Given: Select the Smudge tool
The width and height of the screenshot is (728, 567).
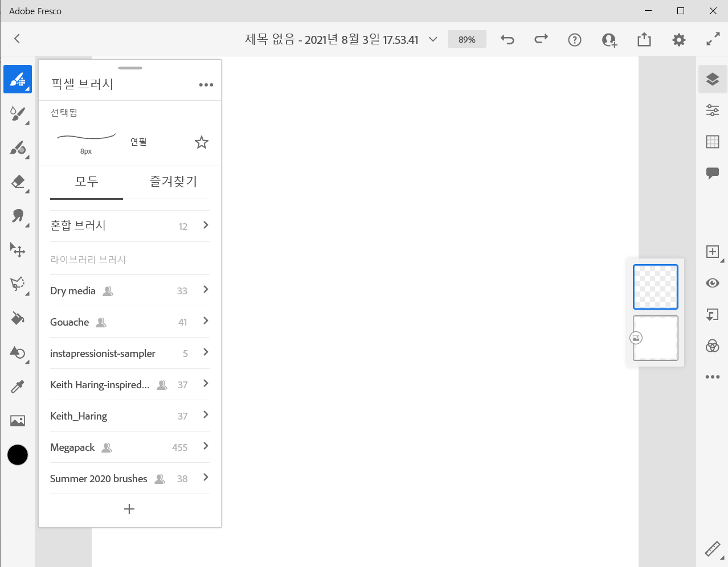Looking at the screenshot, I should coord(18,216).
